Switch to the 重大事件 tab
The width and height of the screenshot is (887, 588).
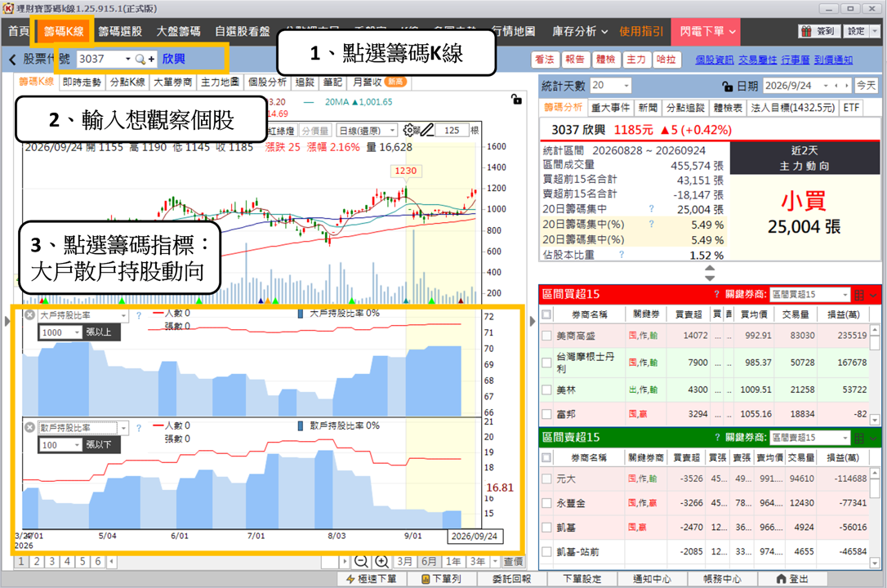tap(610, 108)
